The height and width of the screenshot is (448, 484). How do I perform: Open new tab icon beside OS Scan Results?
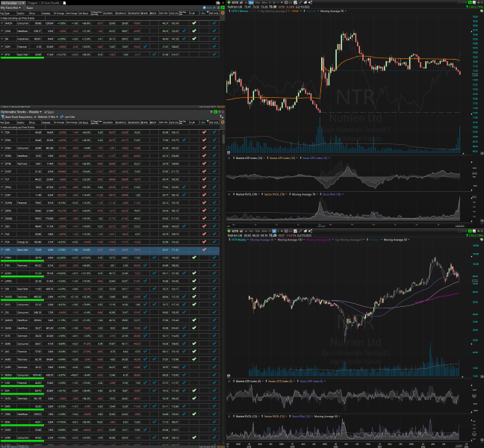pyautogui.click(x=64, y=3)
